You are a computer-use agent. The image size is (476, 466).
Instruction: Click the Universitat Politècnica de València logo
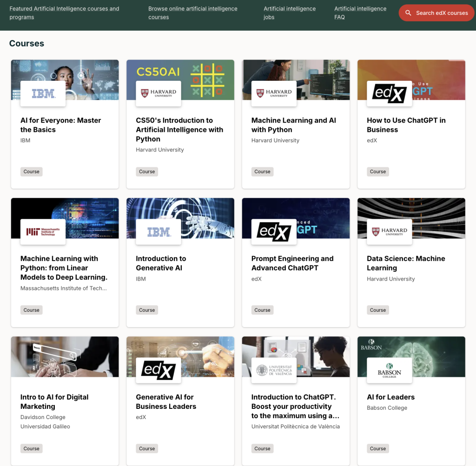click(274, 370)
